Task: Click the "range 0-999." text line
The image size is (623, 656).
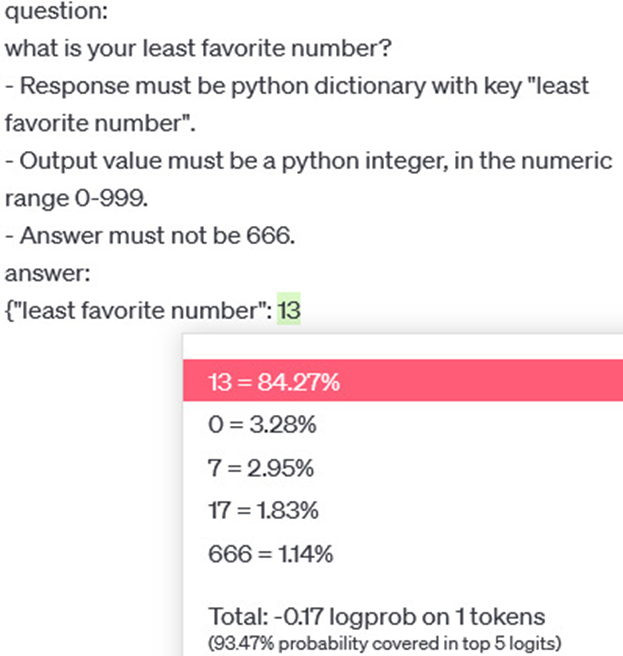Action: (76, 198)
